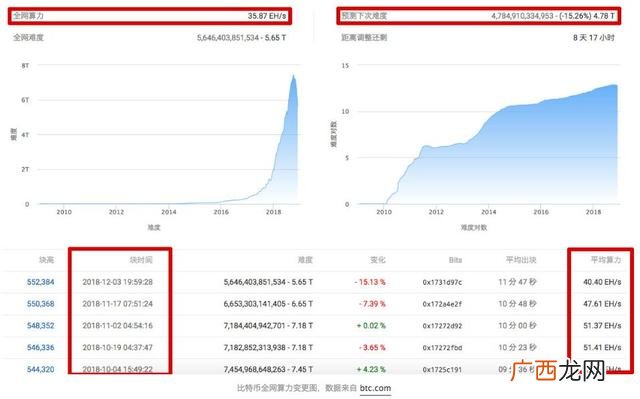This screenshot has height=399, width=640.
Task: Select difficulty 6,653,303,141,405 - 6.65 T
Action: tap(268, 304)
